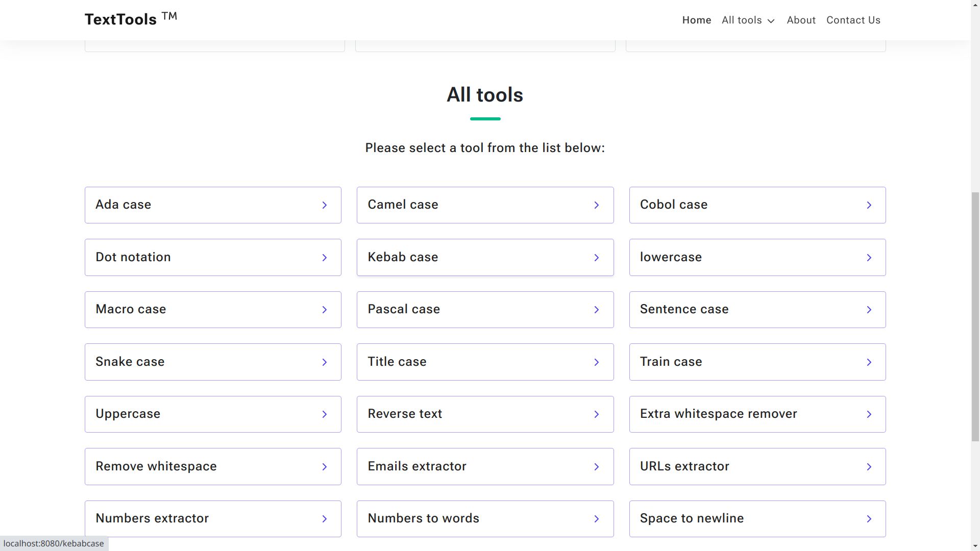This screenshot has width=980, height=551.
Task: Click the vertical page scrollbar thumb
Action: click(975, 316)
